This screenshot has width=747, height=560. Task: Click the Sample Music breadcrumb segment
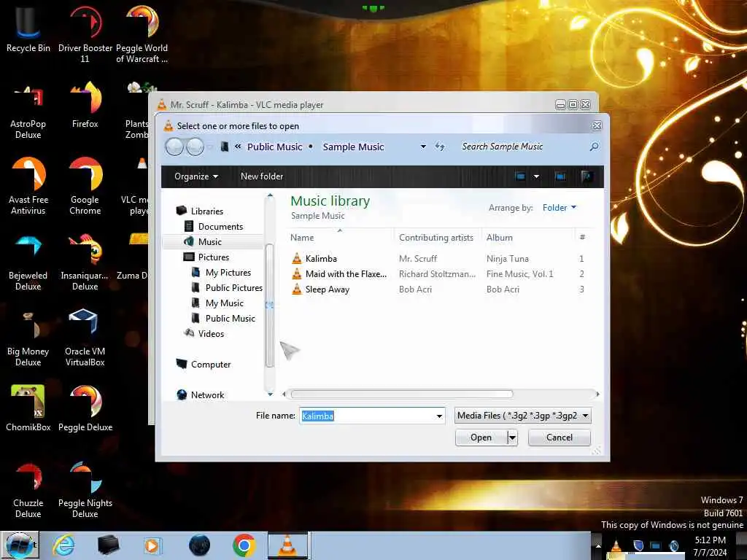[353, 147]
